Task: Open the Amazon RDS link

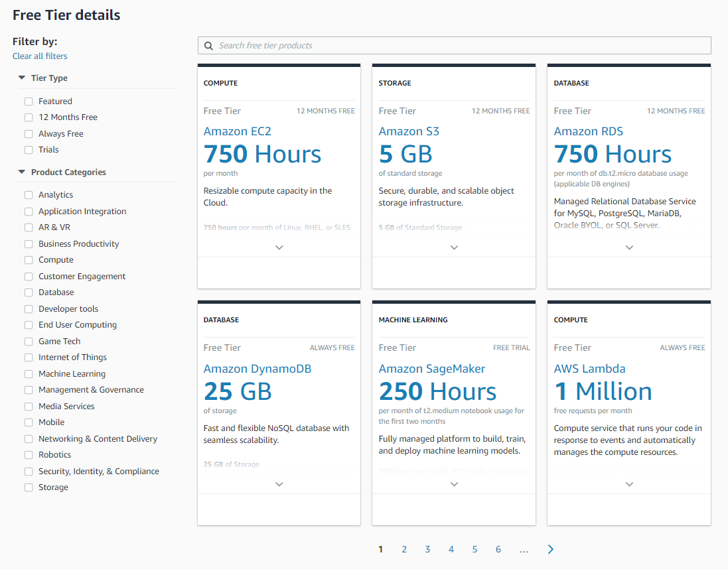Action: pyautogui.click(x=588, y=131)
